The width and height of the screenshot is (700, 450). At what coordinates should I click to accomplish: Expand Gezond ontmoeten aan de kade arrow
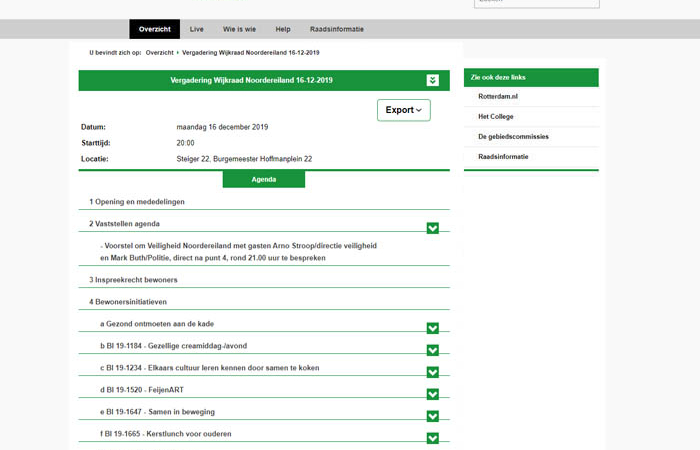432,328
